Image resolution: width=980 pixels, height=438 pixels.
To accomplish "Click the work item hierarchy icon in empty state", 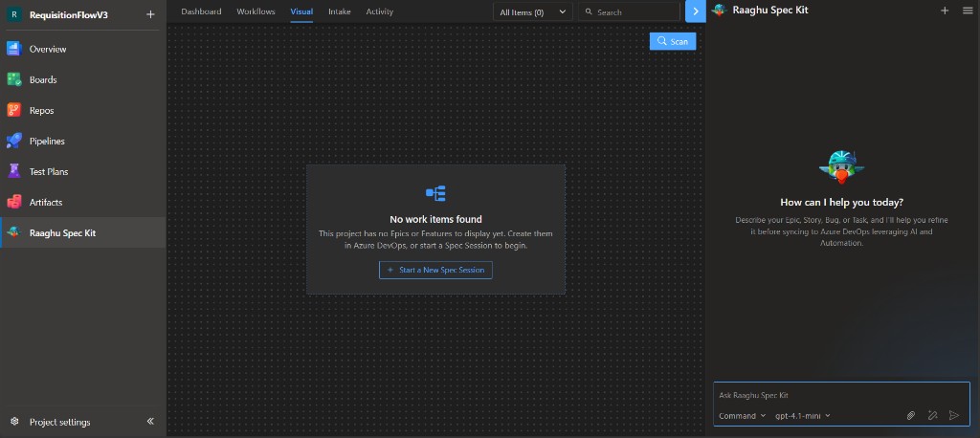I will pos(435,194).
